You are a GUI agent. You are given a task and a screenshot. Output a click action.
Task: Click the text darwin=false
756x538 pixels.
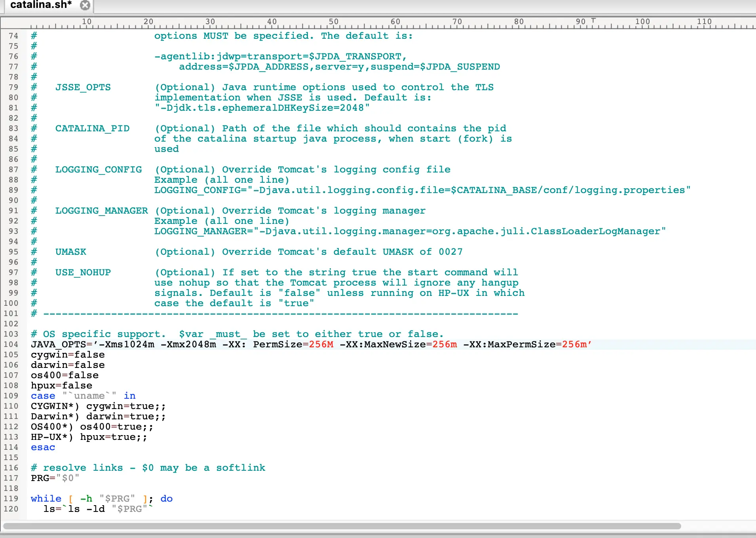tap(68, 365)
